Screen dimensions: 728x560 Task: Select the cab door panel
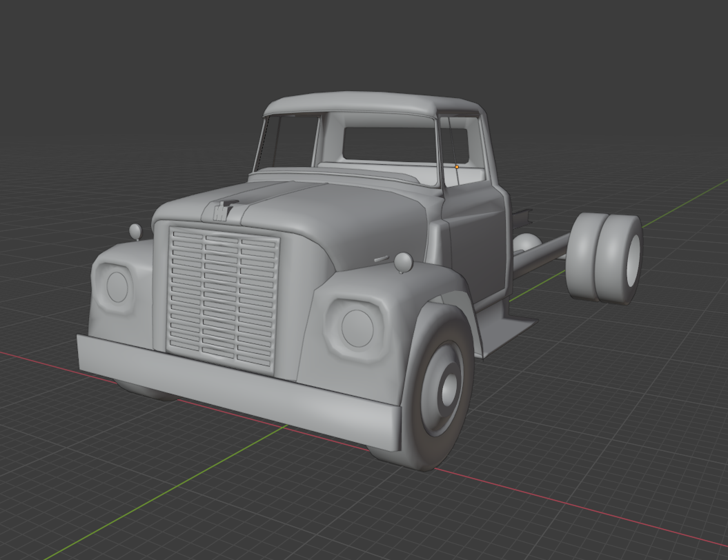point(475,245)
